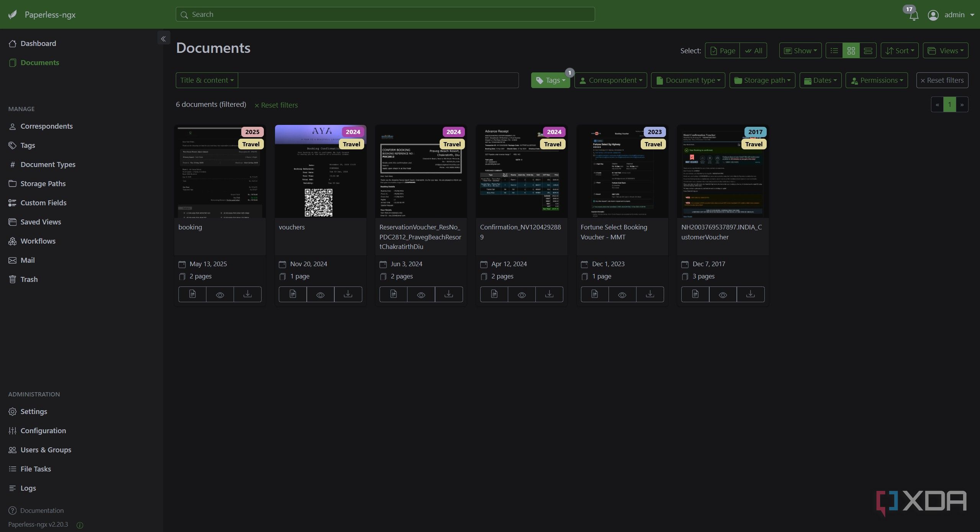The height and width of the screenshot is (532, 980).
Task: Collapse the sidebar with the chevron icon
Action: point(164,39)
